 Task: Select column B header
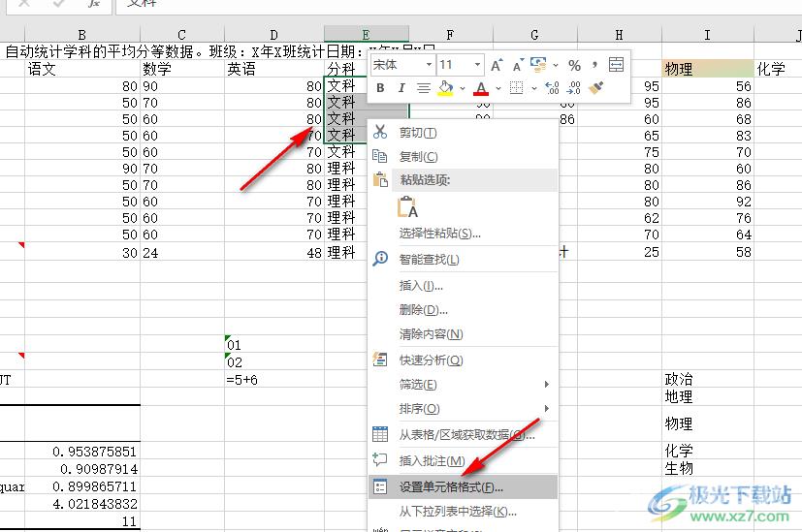pyautogui.click(x=82, y=35)
